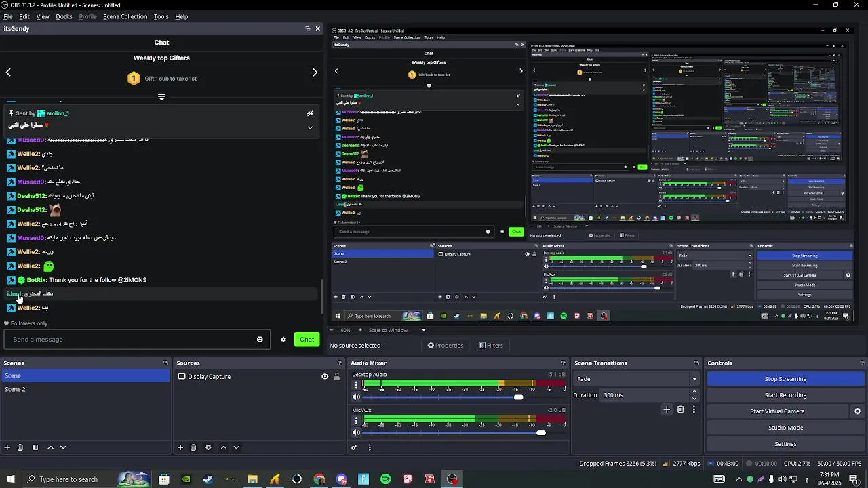
Task: Expand the pinned chat message chevron
Action: coord(310,127)
